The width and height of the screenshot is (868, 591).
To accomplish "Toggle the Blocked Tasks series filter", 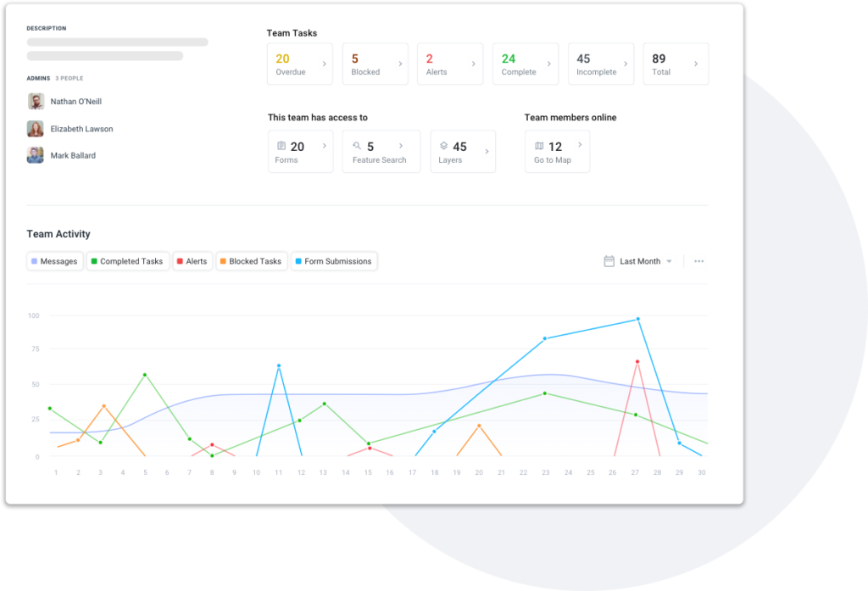I will [x=251, y=261].
